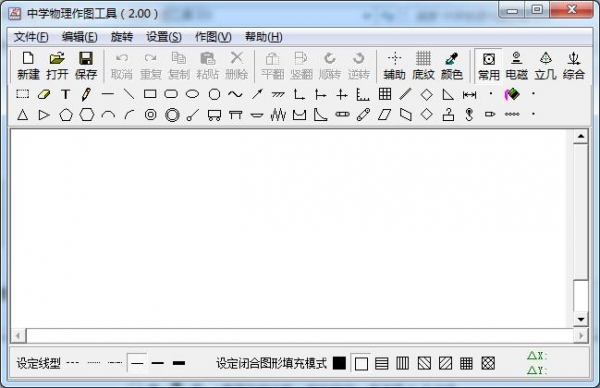Image resolution: width=600 pixels, height=388 pixels.
Task: Select the coordinate axes with ticks tool
Action: [363, 95]
